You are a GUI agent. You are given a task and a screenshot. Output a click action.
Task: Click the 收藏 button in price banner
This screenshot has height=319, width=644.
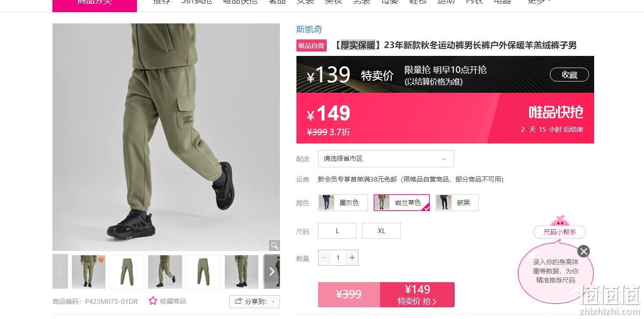(569, 75)
